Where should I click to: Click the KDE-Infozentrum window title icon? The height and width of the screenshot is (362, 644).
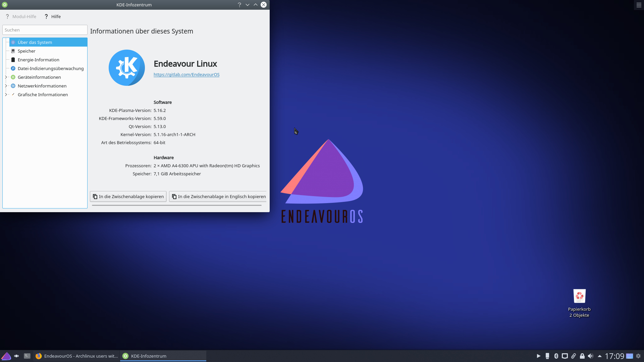(x=5, y=5)
